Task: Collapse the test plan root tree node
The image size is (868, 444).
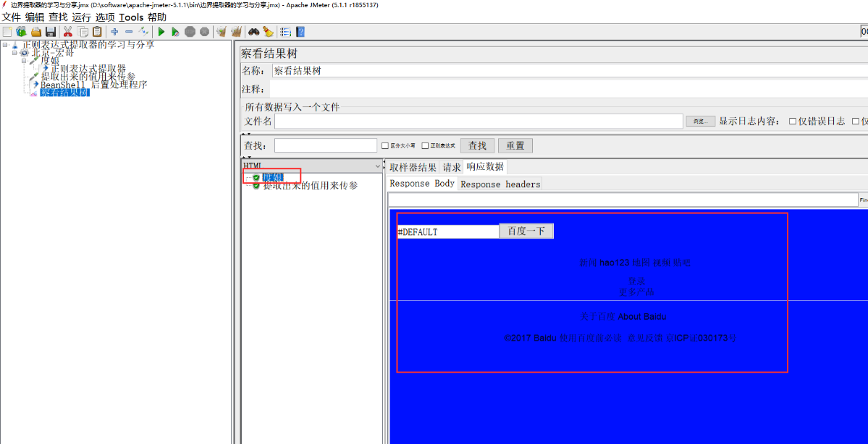Action: [5, 45]
